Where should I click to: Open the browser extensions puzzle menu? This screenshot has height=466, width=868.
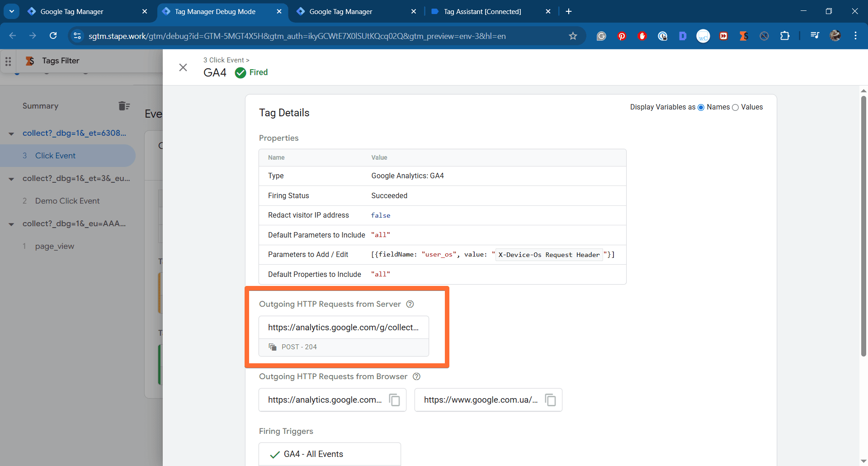[785, 36]
